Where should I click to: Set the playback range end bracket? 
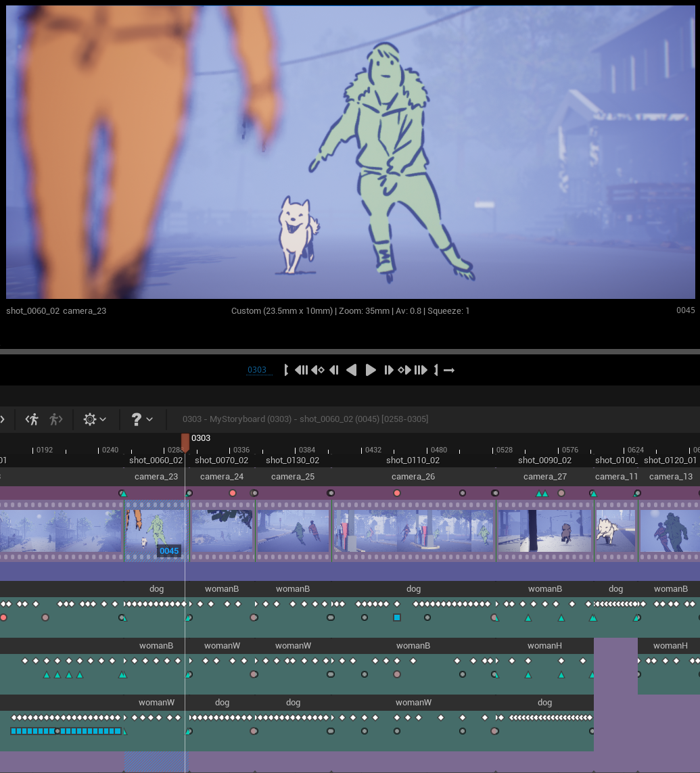click(x=436, y=370)
